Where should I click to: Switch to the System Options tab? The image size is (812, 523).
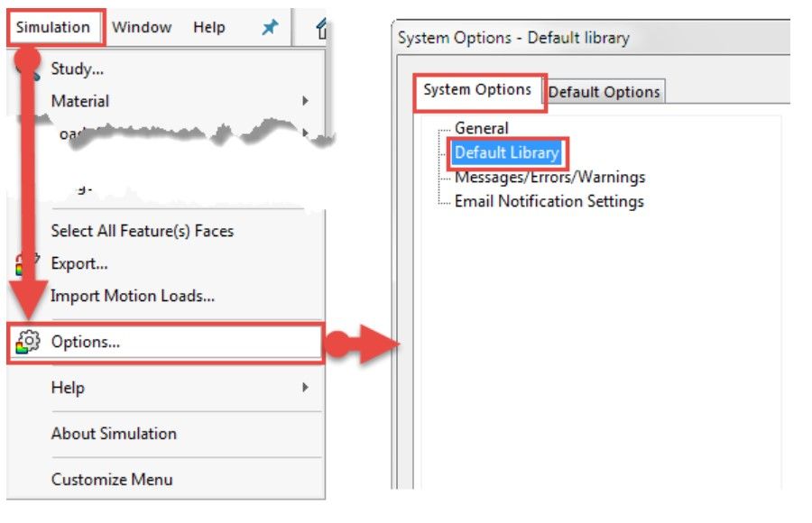click(477, 89)
